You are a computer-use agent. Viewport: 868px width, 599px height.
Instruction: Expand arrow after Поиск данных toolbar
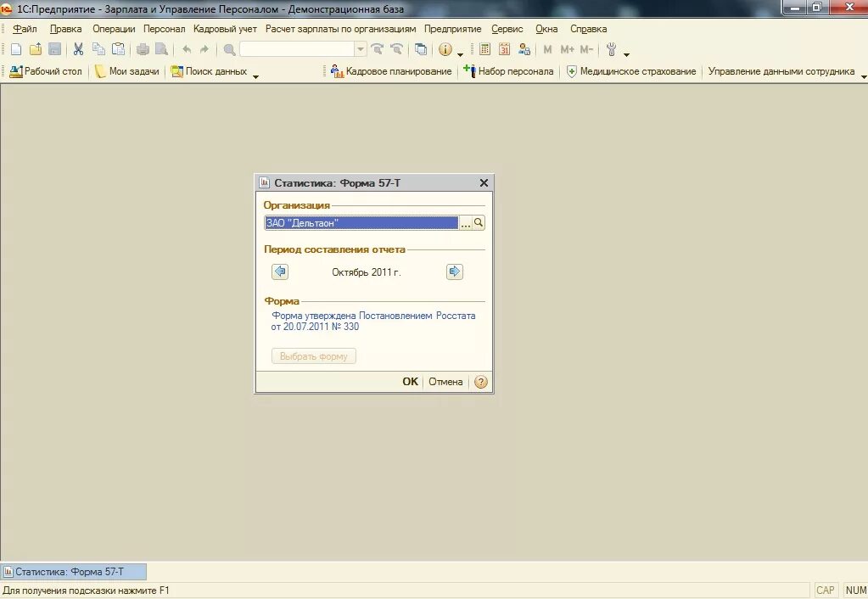pos(255,76)
